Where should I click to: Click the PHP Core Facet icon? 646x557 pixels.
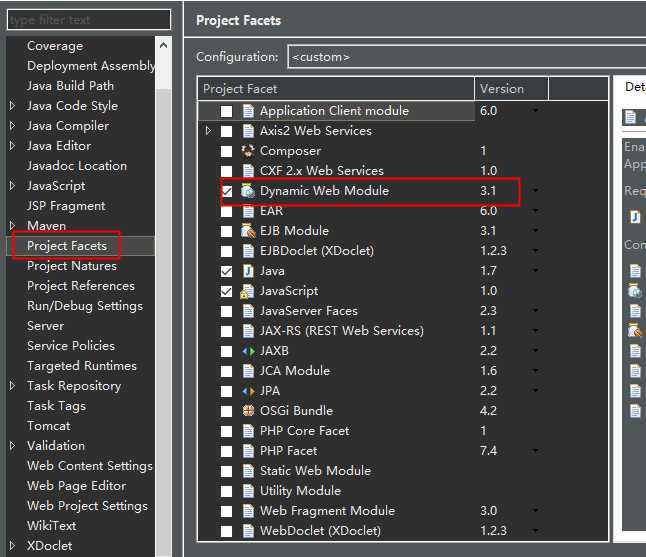point(248,431)
